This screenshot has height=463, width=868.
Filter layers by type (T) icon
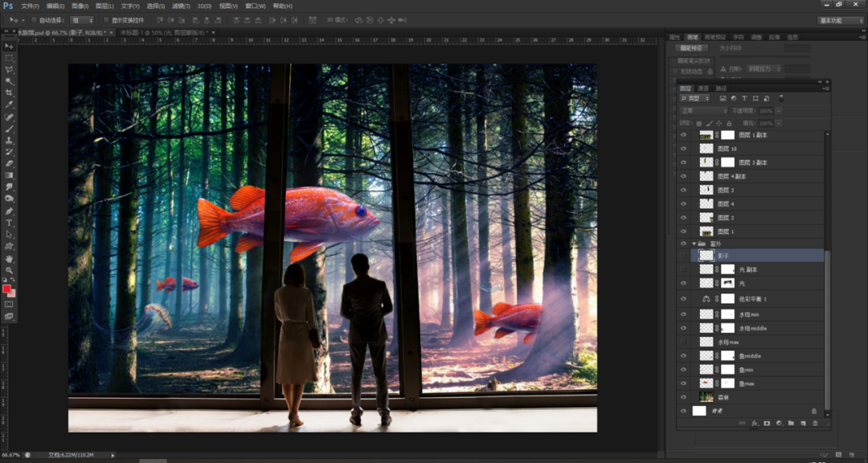[x=744, y=99]
